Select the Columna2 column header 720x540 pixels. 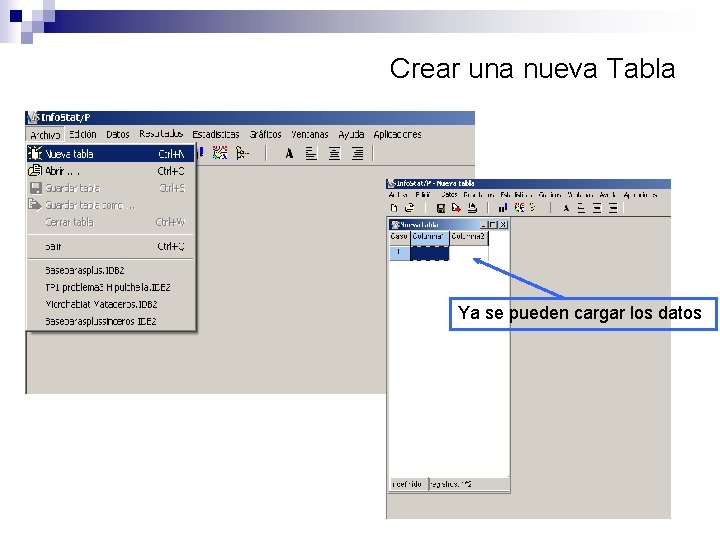click(x=468, y=237)
